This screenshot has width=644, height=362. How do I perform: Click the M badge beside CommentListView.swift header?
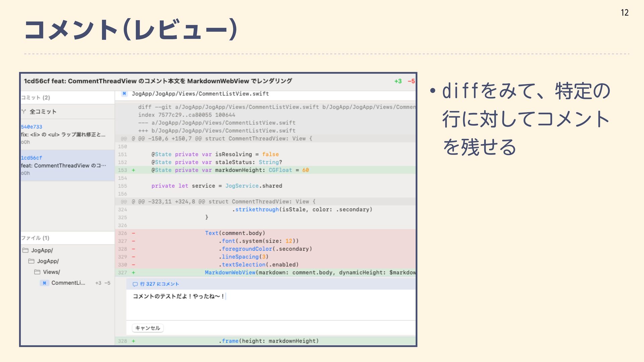(124, 94)
